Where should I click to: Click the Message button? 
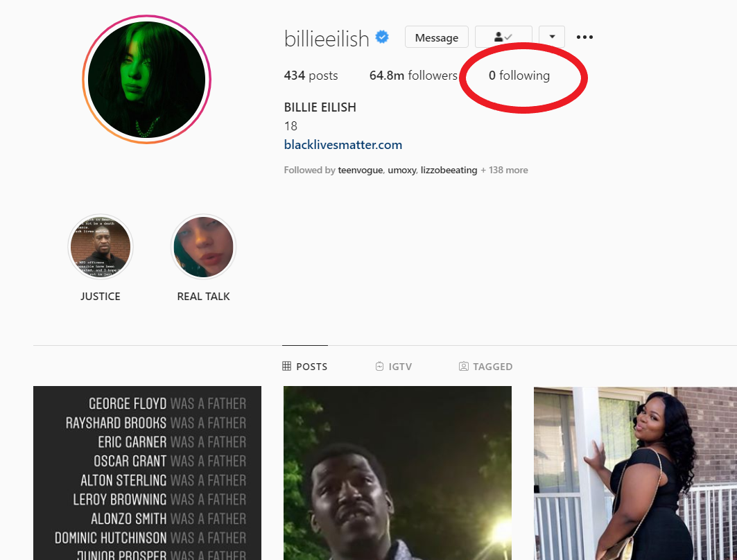click(437, 37)
